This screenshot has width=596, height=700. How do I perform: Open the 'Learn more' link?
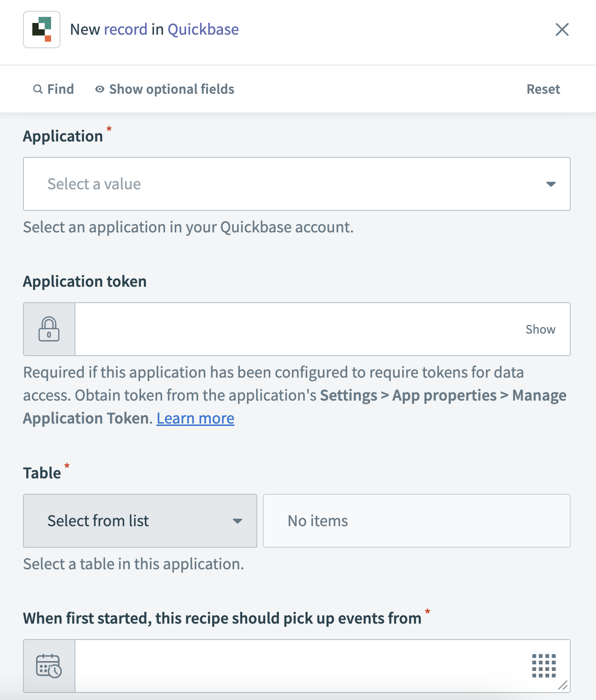tap(195, 418)
